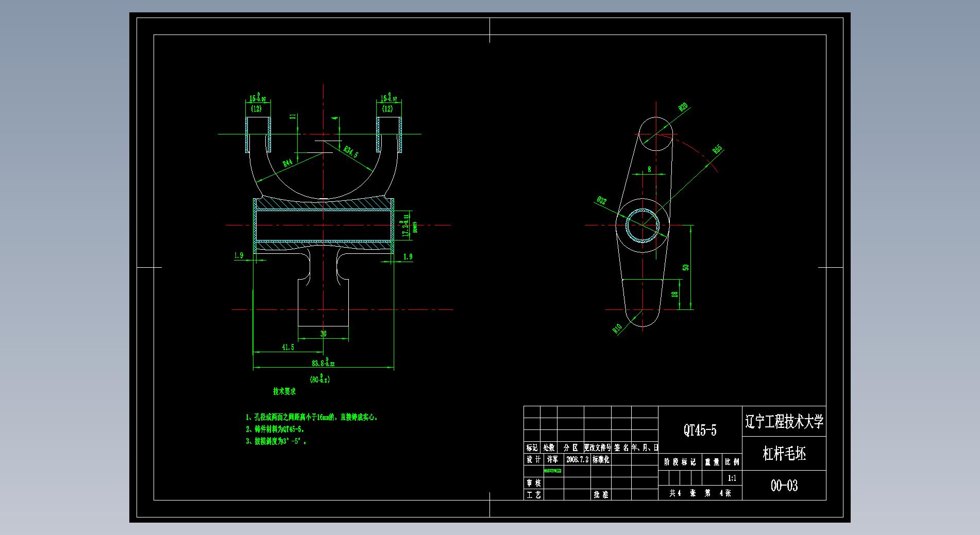Click the R10 radius label
980x535 pixels.
[618, 328]
